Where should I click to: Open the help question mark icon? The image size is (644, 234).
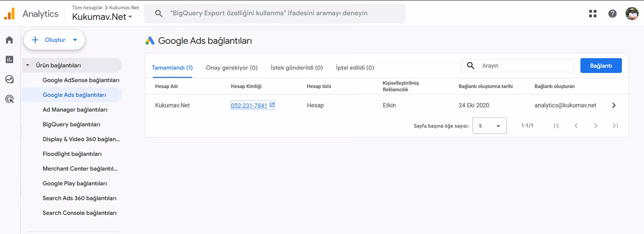click(x=612, y=13)
